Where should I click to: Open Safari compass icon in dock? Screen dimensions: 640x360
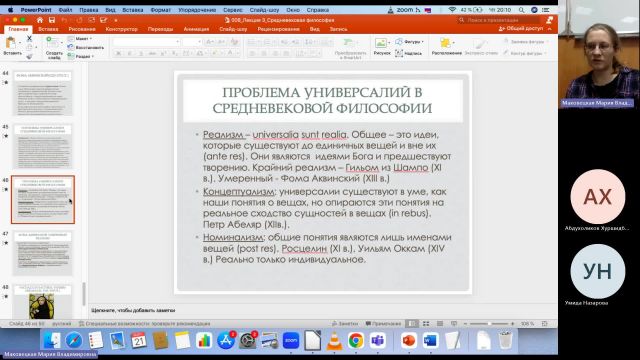coord(74,340)
